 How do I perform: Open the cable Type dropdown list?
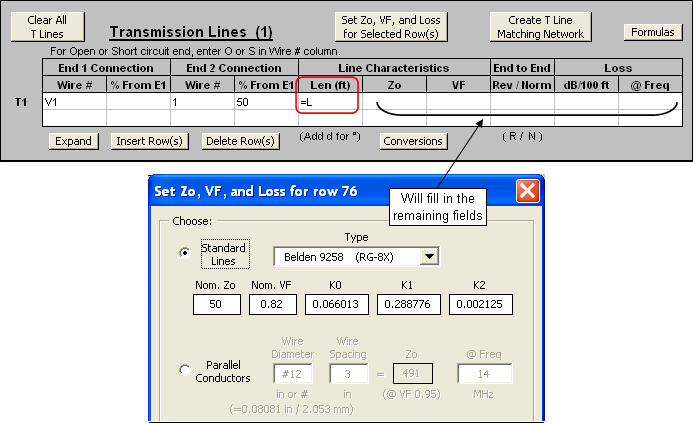tap(429, 257)
